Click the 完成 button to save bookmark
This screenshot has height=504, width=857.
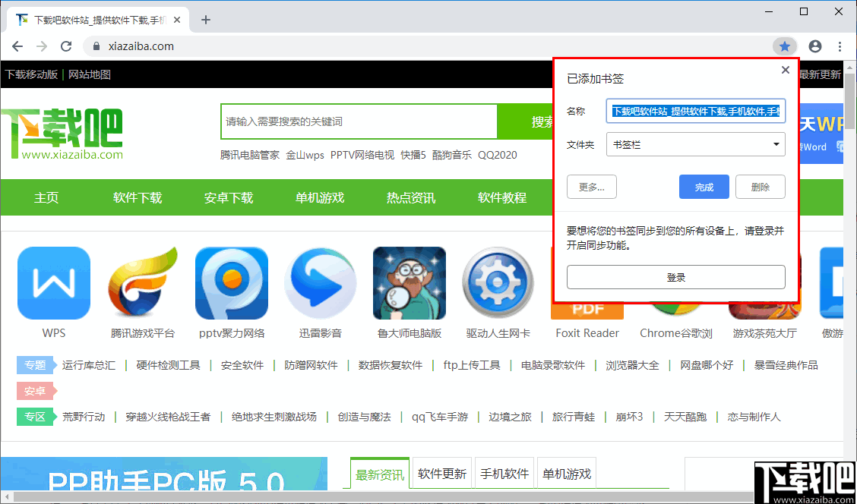pos(704,187)
